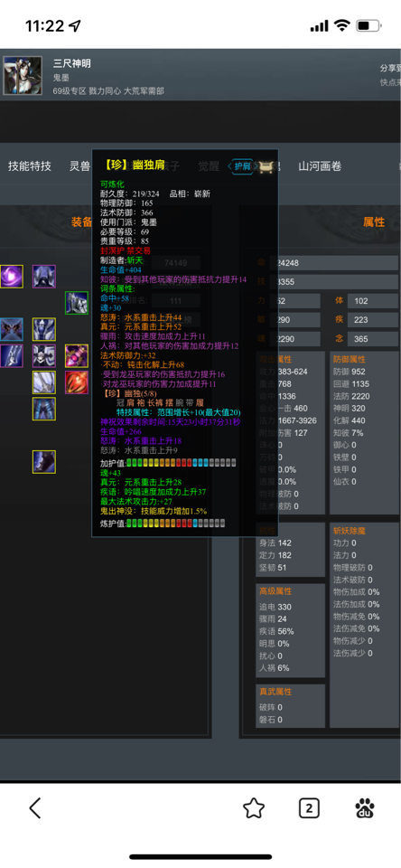Viewport: 401px width, 868px height.
Task: Open the browser tab switcher showing 2
Action: tap(309, 808)
